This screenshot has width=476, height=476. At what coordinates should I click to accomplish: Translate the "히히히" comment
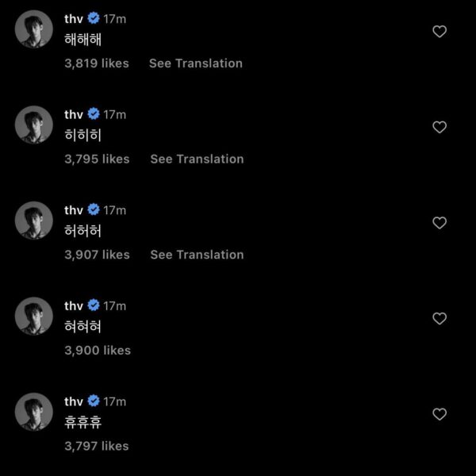[197, 159]
